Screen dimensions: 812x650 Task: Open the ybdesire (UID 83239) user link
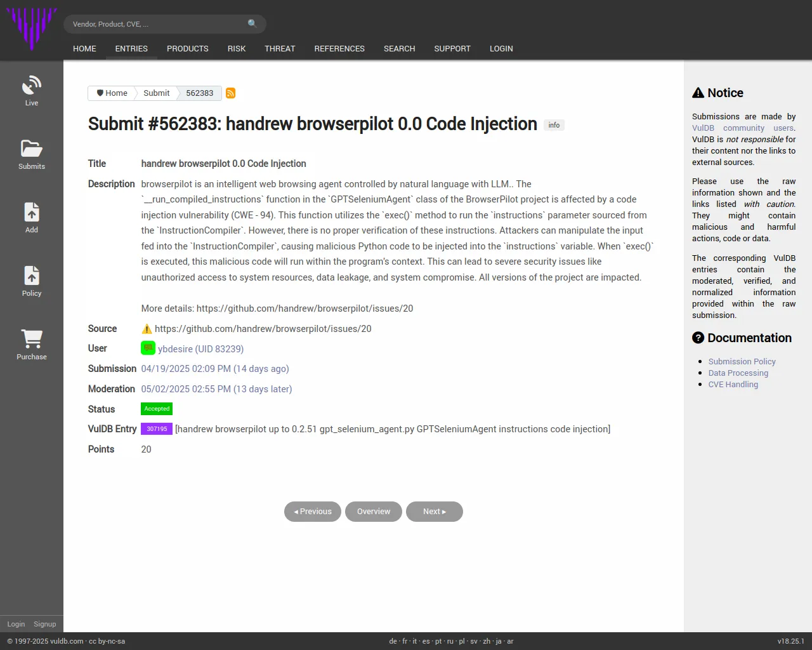pos(200,348)
